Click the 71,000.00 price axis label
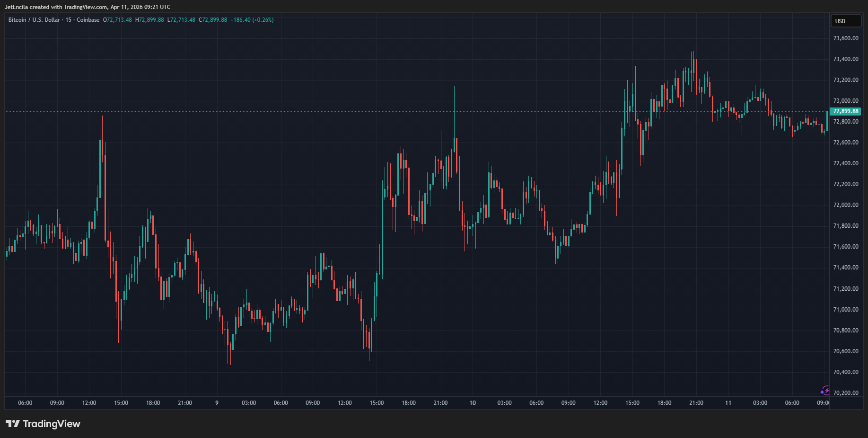Viewport: 868px width, 438px height. (846, 310)
